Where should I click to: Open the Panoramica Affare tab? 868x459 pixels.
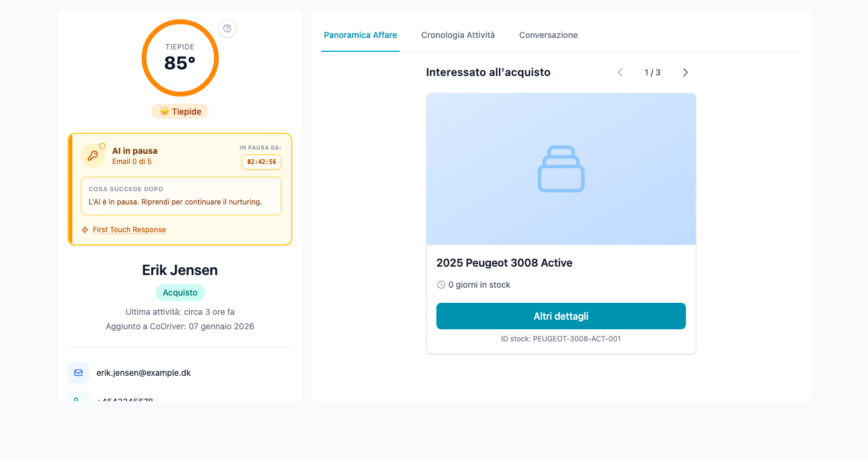click(360, 35)
